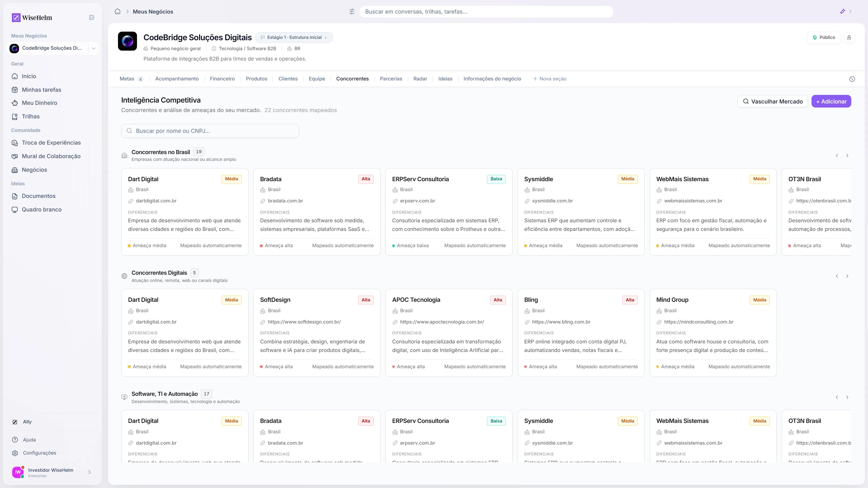Image resolution: width=868 pixels, height=488 pixels.
Task: Open search filter settings icon
Action: tap(352, 12)
